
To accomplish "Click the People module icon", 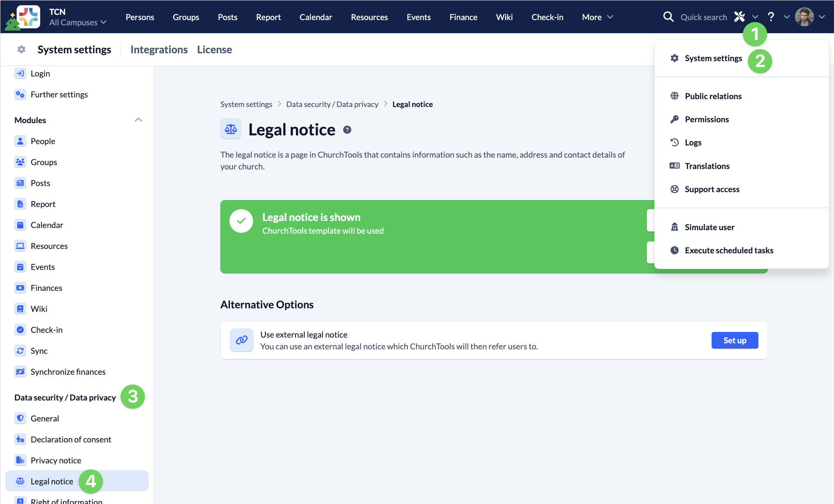I will coord(20,141).
